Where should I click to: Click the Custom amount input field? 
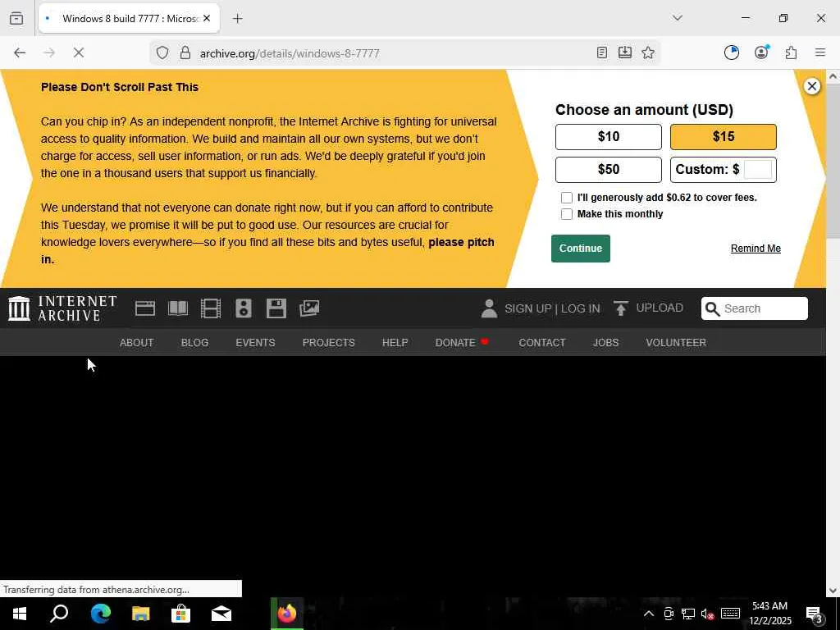coord(757,170)
